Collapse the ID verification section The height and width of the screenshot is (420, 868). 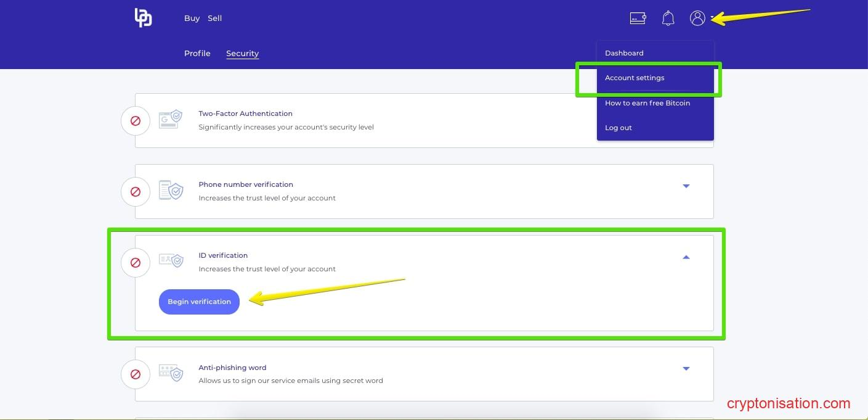(x=686, y=257)
